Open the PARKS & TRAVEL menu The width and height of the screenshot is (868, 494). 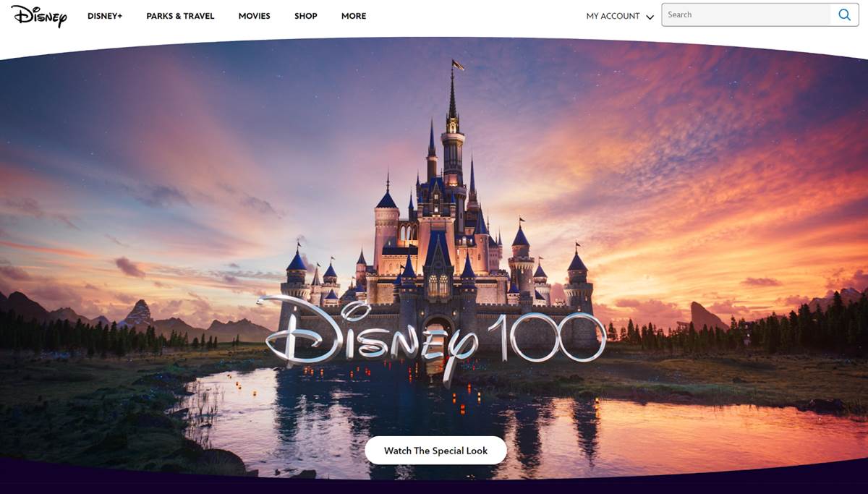[x=180, y=16]
